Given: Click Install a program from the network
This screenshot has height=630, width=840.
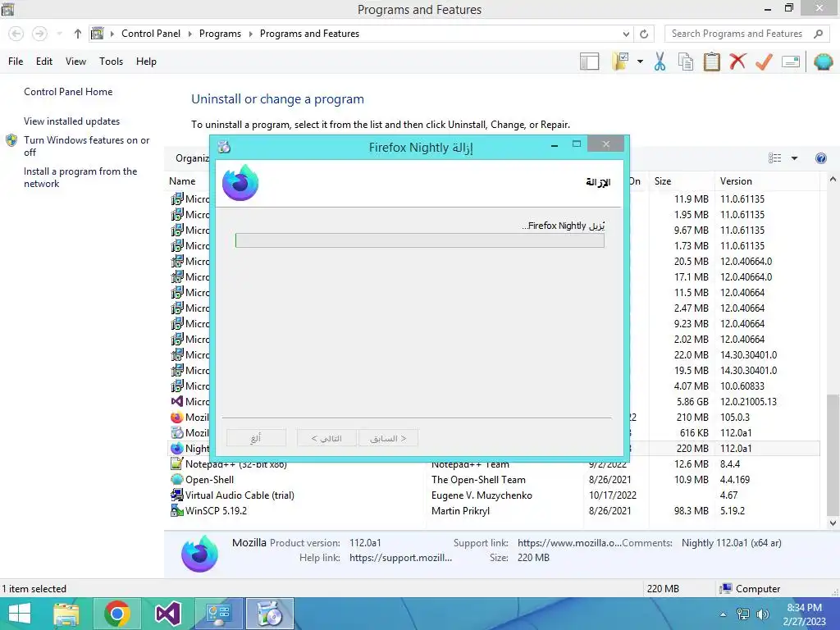Looking at the screenshot, I should (x=80, y=177).
